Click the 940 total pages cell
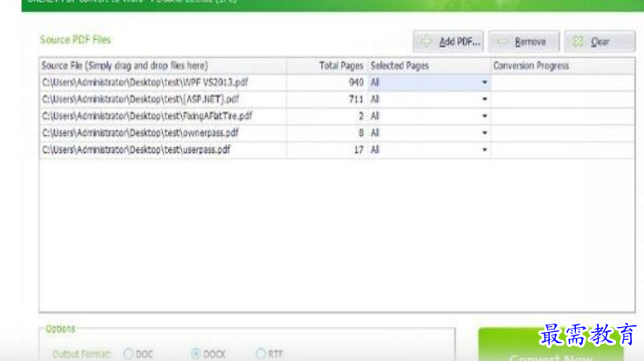The image size is (644, 361). (x=327, y=82)
